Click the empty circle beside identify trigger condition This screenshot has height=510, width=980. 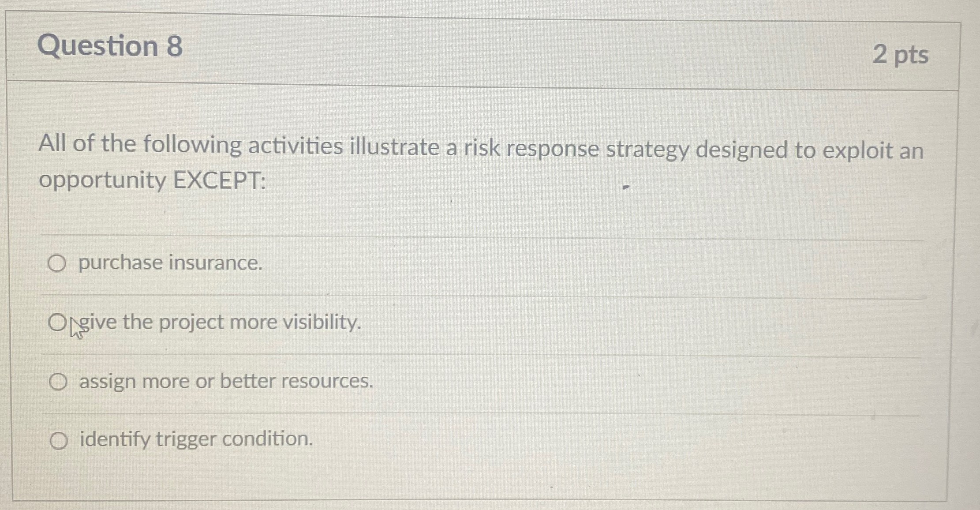click(x=60, y=440)
